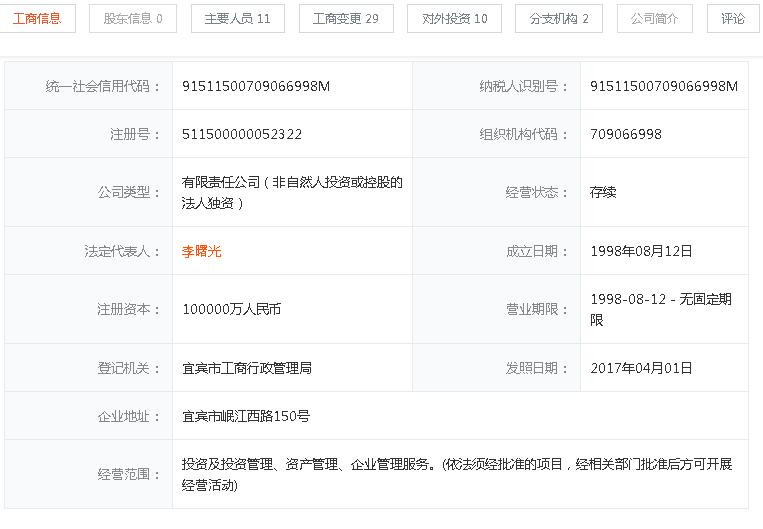Click the 纳税人识别号 label
Image resolution: width=763 pixels, height=529 pixels.
point(517,86)
